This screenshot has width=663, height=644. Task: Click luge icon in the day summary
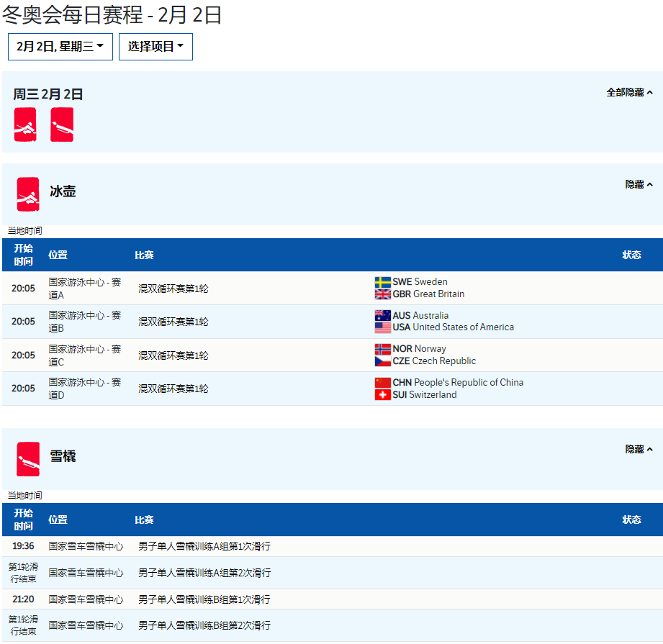[x=62, y=124]
